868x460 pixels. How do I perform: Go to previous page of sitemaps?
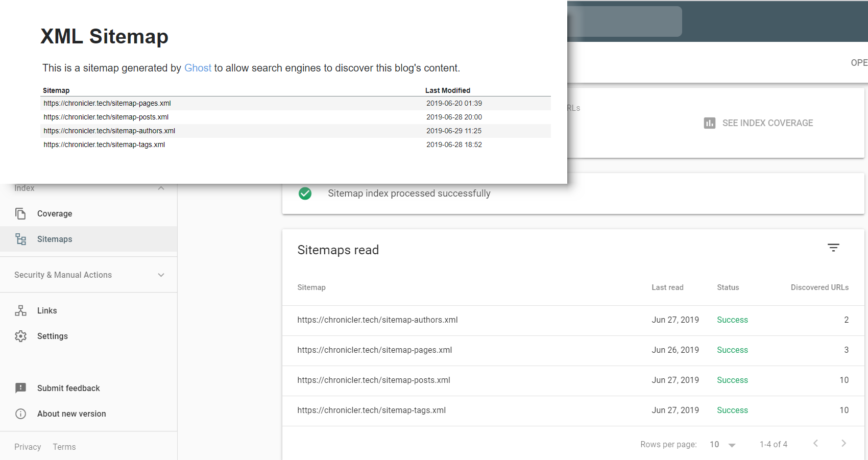click(x=815, y=444)
